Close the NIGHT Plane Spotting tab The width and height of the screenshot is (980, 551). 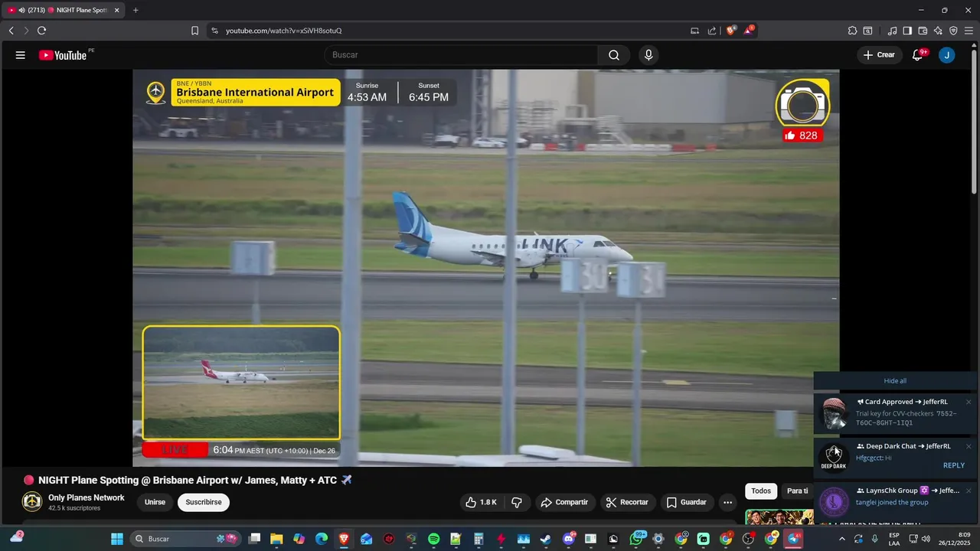coord(117,10)
